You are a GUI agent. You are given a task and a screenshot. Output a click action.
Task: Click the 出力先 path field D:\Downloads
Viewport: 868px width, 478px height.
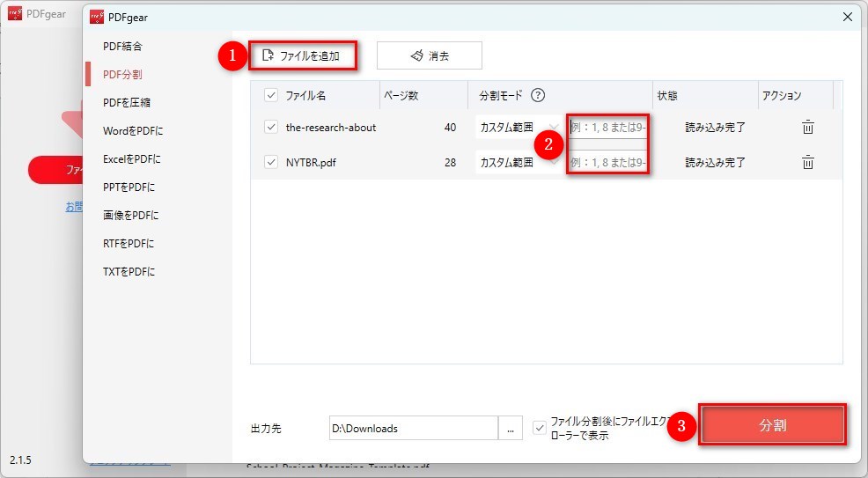point(414,428)
